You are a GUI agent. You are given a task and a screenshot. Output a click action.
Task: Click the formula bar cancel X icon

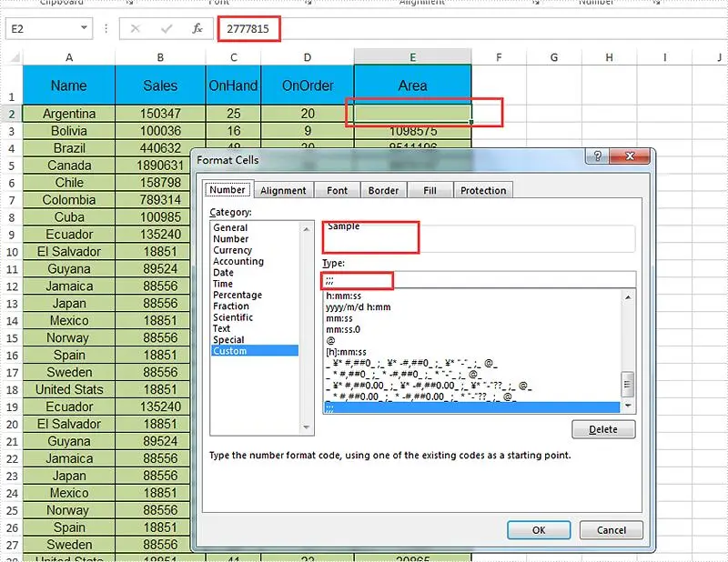(x=135, y=29)
